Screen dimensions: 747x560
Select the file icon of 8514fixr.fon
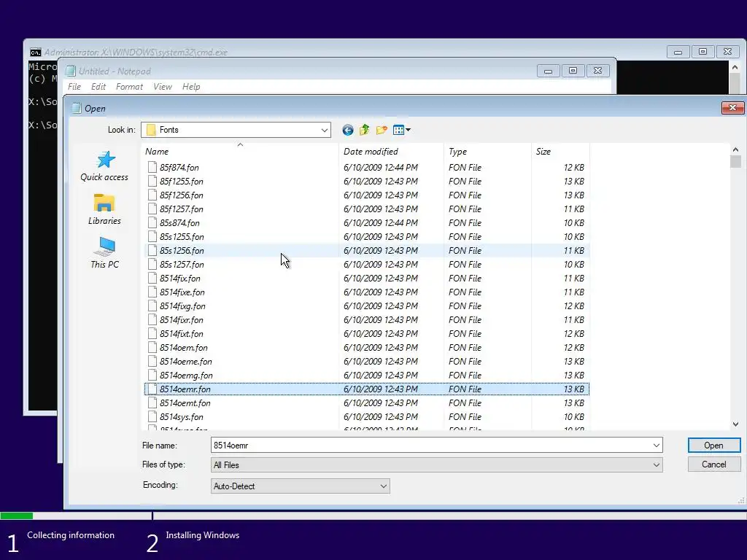[152, 319]
